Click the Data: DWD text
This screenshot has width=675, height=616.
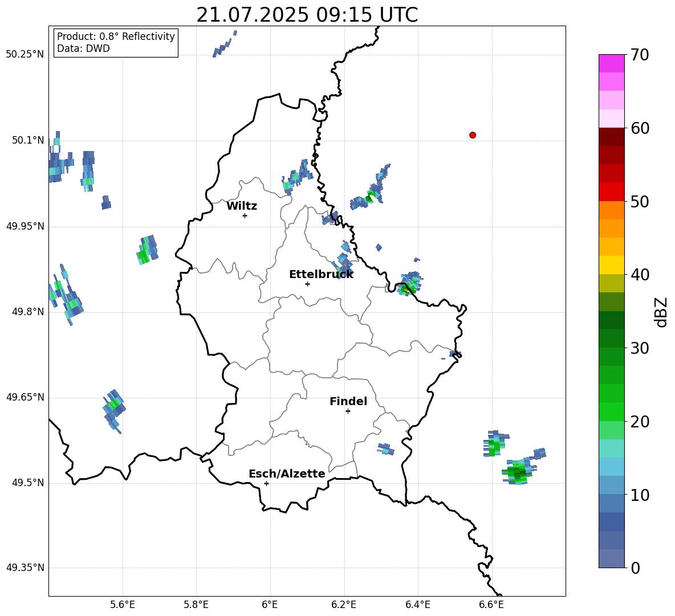[83, 48]
